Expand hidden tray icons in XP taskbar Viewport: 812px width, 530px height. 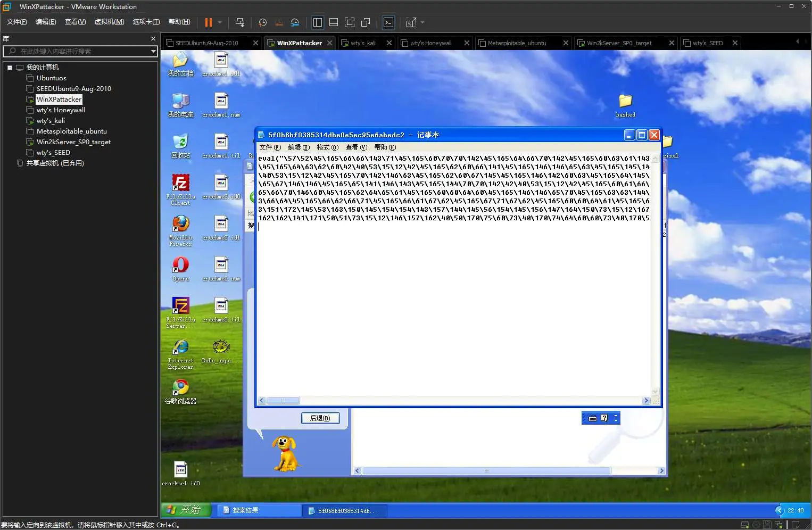780,510
